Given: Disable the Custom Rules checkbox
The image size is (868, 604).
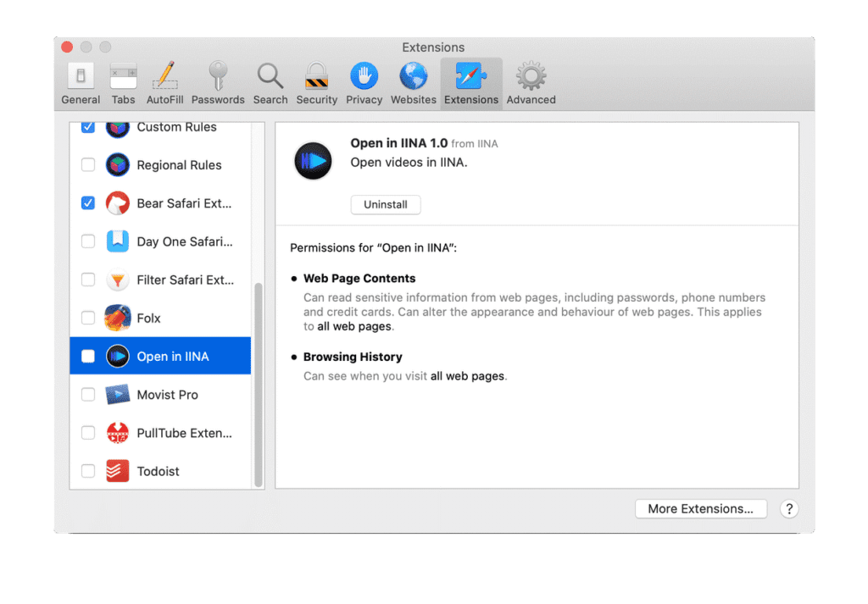Looking at the screenshot, I should (88, 127).
